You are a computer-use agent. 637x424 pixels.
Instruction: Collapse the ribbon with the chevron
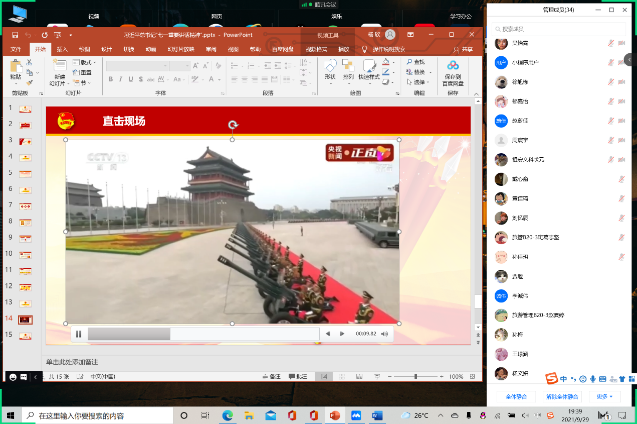[x=477, y=94]
